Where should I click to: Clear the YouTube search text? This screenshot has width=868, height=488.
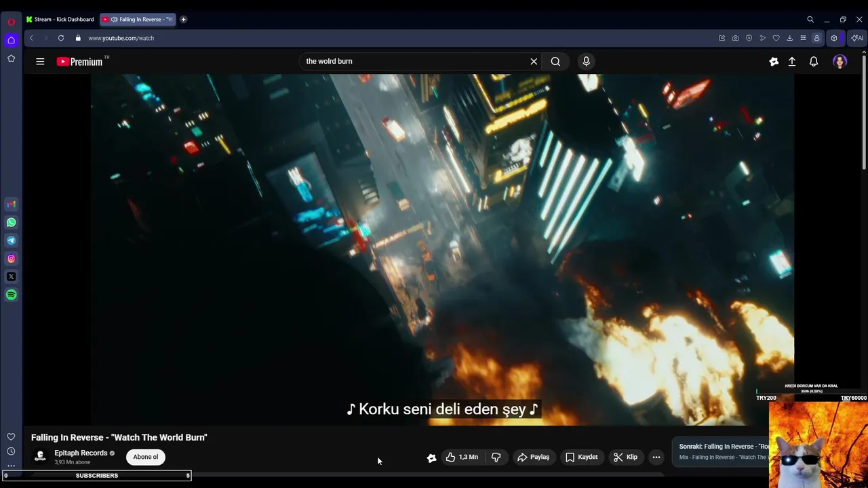(534, 61)
